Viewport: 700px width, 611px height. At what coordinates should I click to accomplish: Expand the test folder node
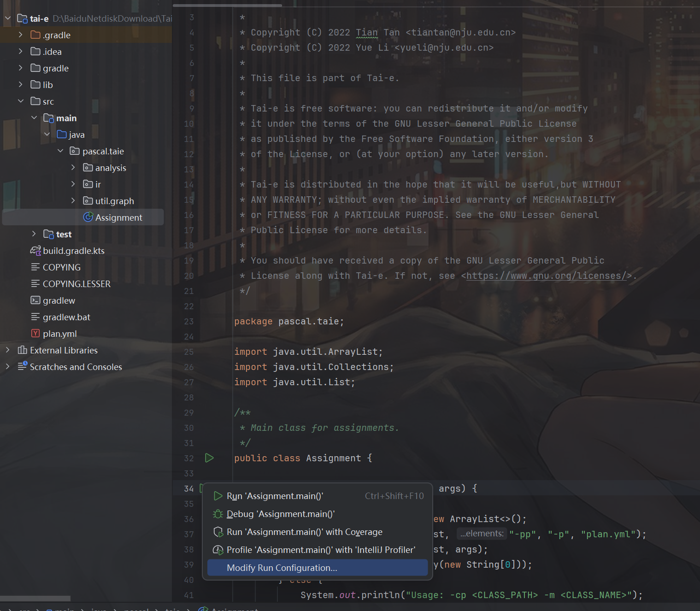pyautogui.click(x=34, y=234)
